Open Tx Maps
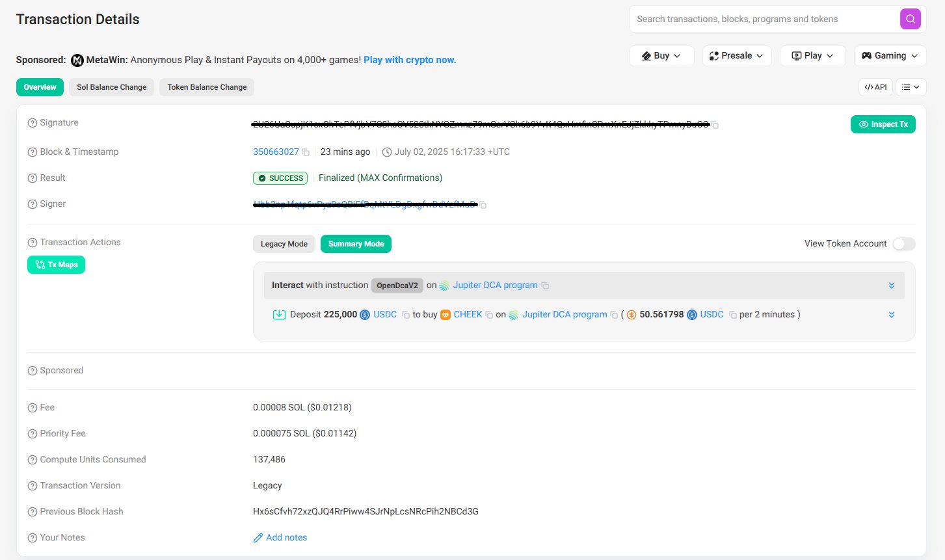Viewport: 945px width, 560px height. [x=56, y=265]
